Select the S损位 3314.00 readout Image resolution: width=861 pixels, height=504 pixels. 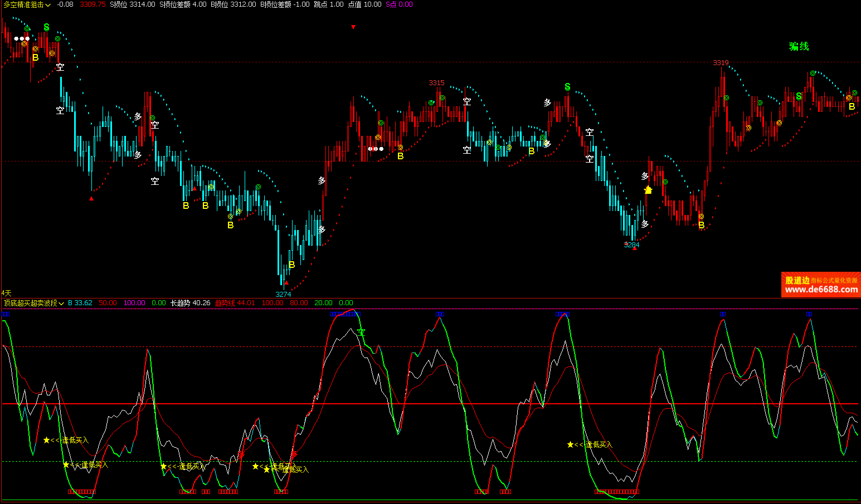132,4
